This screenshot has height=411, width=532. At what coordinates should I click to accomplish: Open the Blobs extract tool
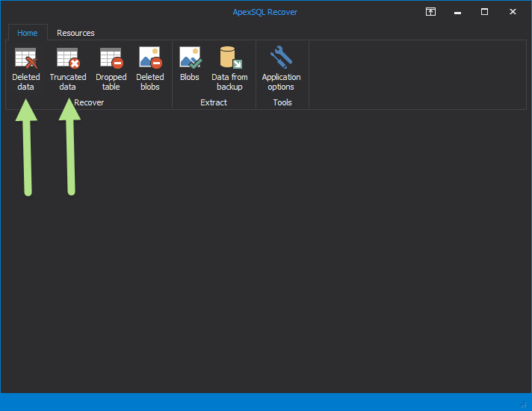pos(190,64)
